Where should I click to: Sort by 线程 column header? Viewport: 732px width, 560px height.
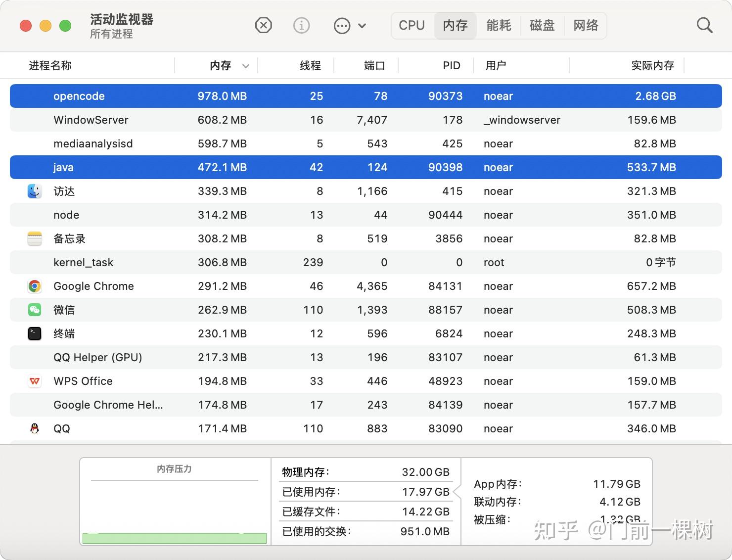(296, 65)
